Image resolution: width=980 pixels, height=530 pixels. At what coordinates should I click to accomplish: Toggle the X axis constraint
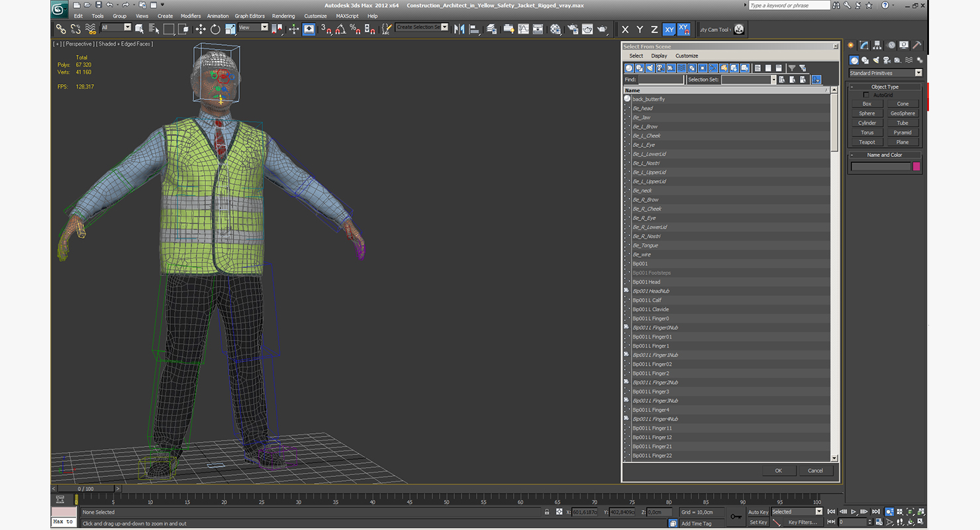pyautogui.click(x=625, y=29)
